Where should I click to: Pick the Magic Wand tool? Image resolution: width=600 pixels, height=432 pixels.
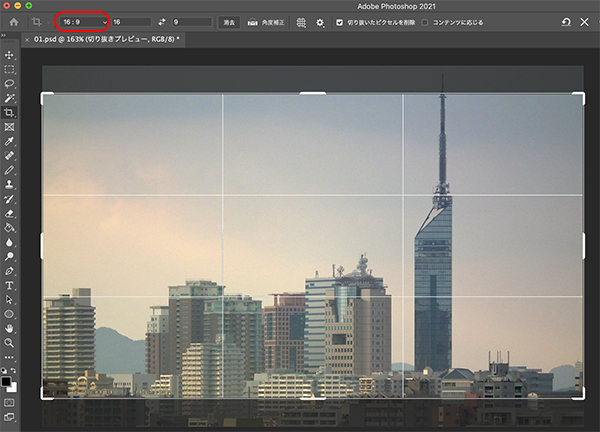10,98
